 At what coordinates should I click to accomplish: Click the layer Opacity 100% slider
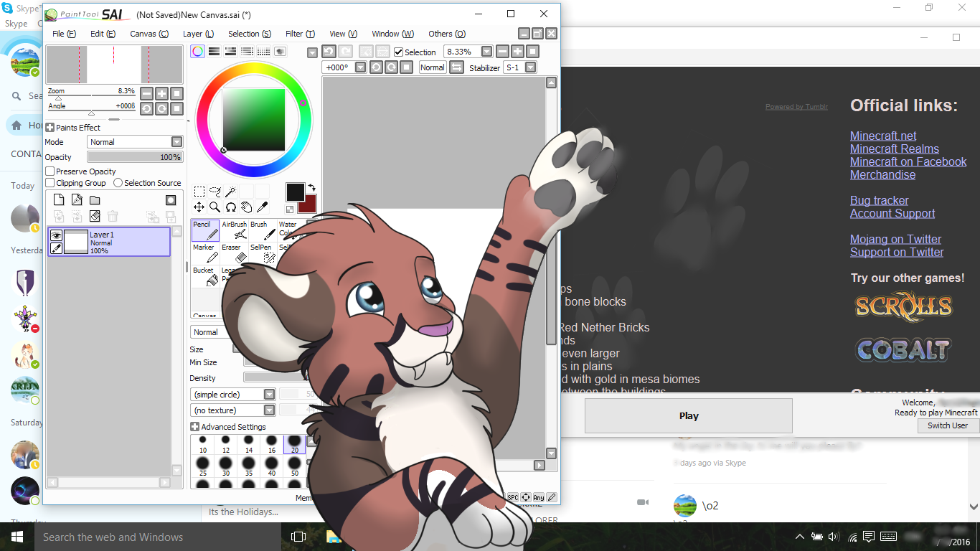coord(135,157)
